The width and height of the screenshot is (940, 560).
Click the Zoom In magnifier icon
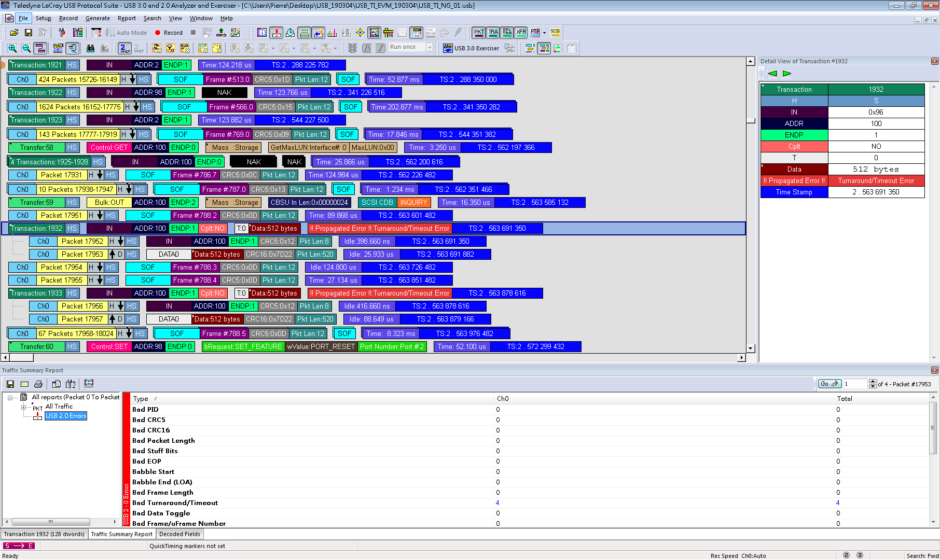[x=12, y=48]
